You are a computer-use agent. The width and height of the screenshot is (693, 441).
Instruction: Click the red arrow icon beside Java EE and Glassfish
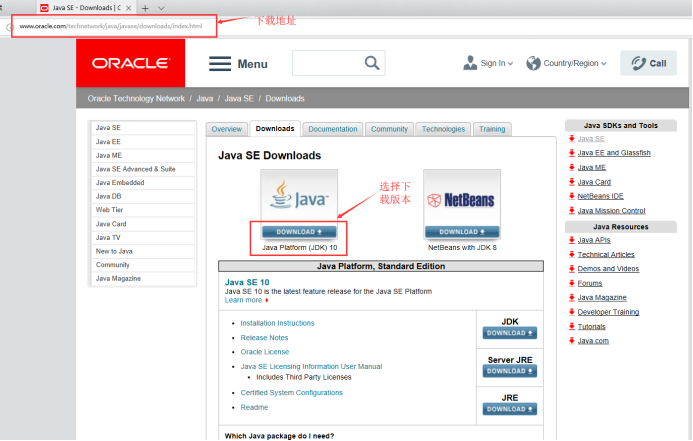tap(571, 153)
